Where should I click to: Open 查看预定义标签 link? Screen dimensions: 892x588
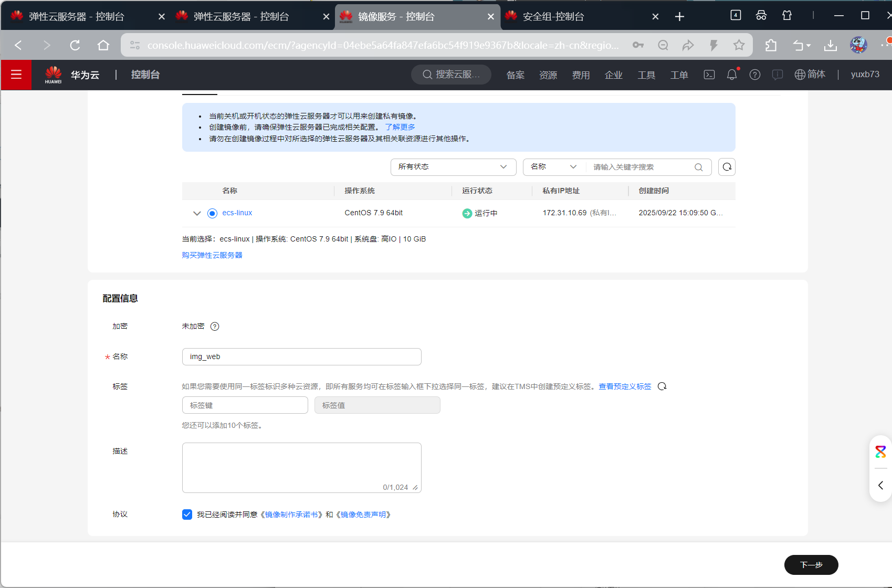(x=625, y=386)
